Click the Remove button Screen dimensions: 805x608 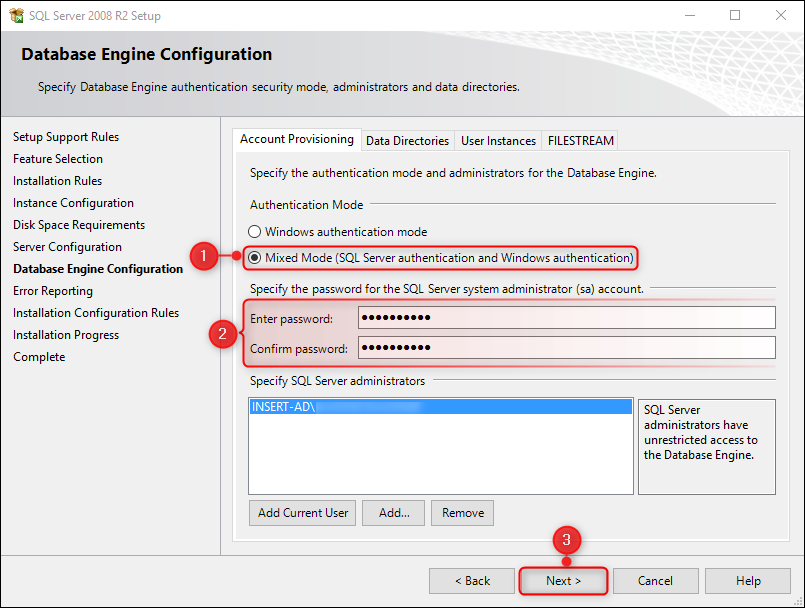click(463, 513)
